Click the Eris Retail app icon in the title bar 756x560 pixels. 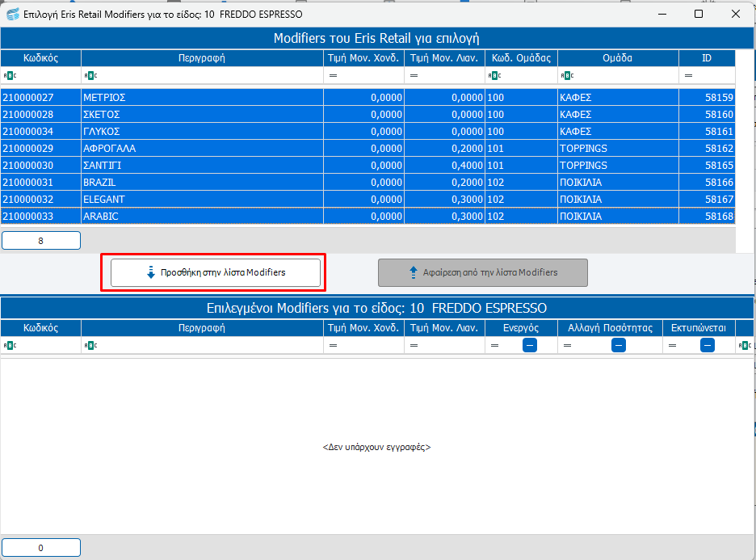pos(13,14)
